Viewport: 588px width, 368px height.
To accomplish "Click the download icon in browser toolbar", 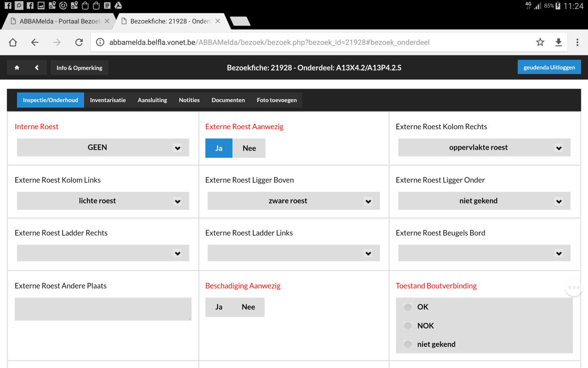I will (558, 42).
